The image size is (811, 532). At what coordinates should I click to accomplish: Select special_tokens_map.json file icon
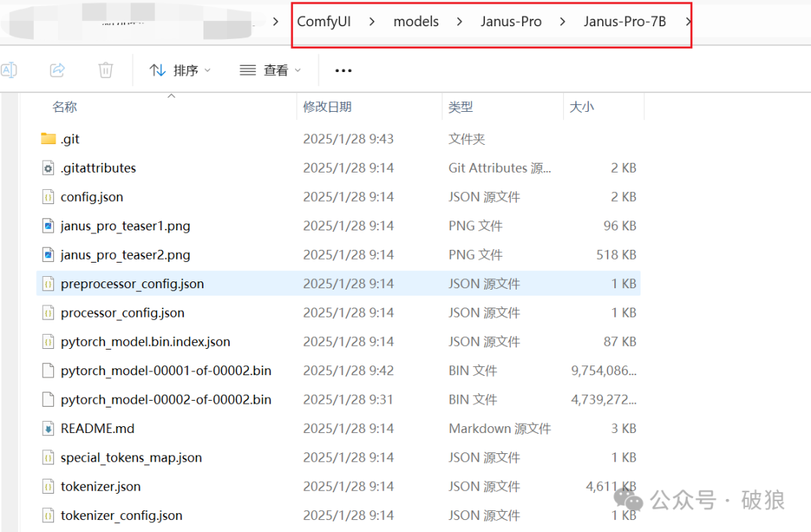48,458
